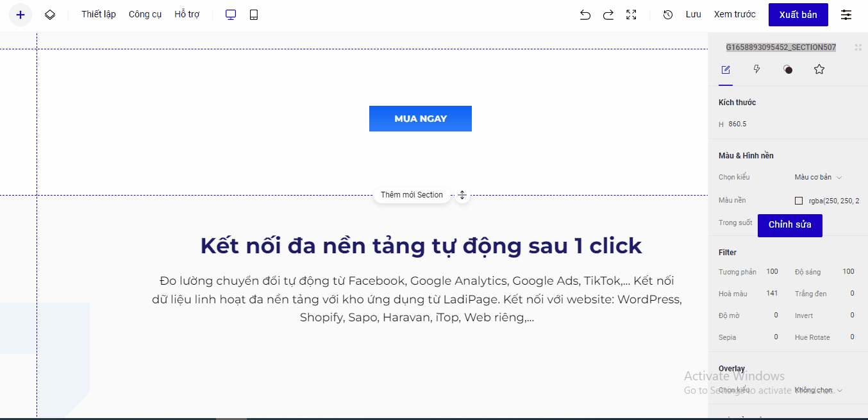Open the Thiết lập menu
This screenshot has height=420, width=868.
(99, 14)
